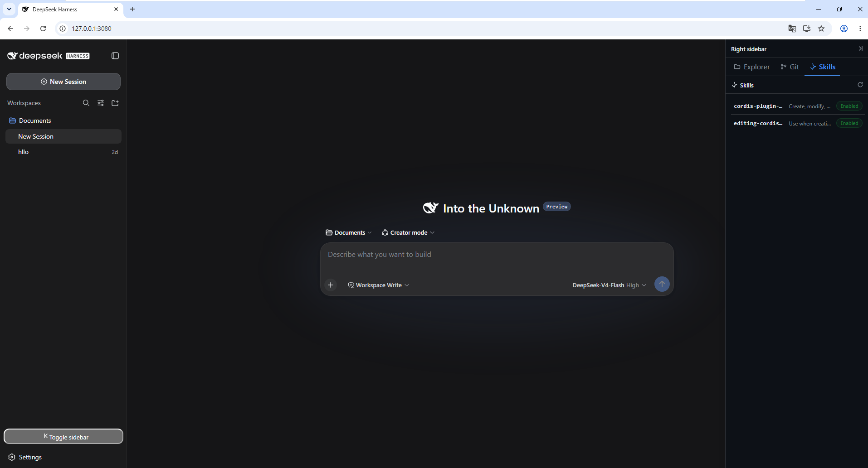This screenshot has width=868, height=468.
Task: Click the DeepSeek Harness logo
Action: tap(49, 56)
